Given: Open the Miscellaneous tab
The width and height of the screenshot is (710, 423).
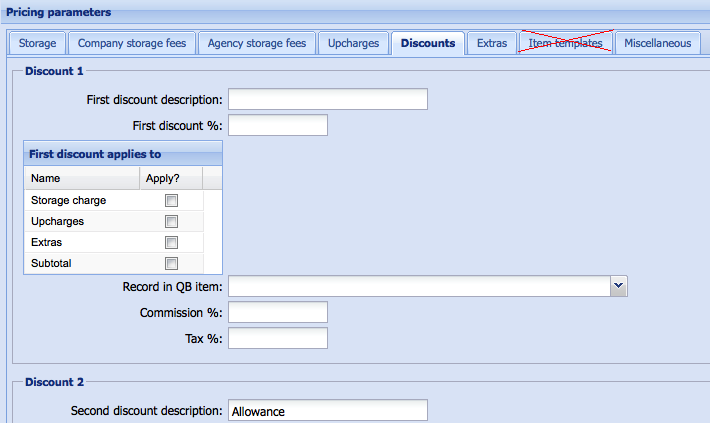Looking at the screenshot, I should tap(657, 43).
